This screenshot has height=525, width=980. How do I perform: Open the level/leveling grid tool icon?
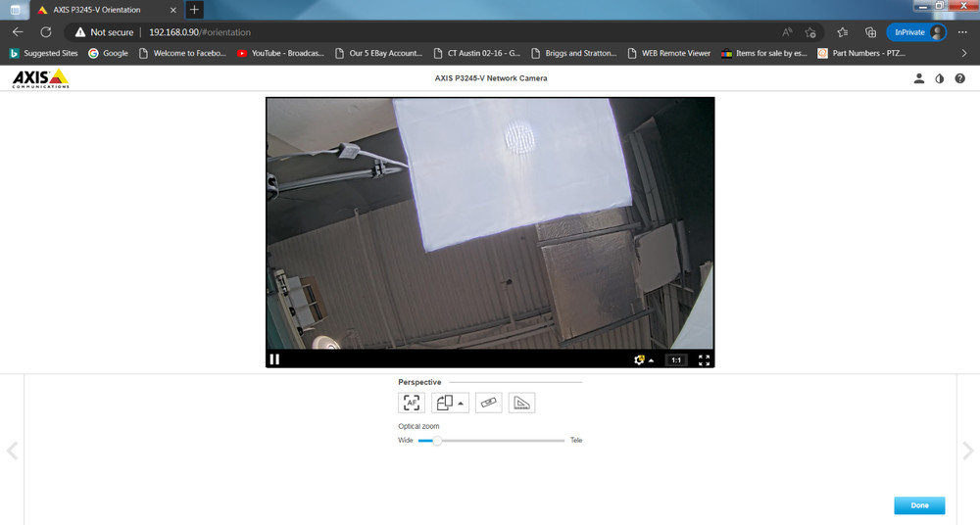click(x=489, y=404)
